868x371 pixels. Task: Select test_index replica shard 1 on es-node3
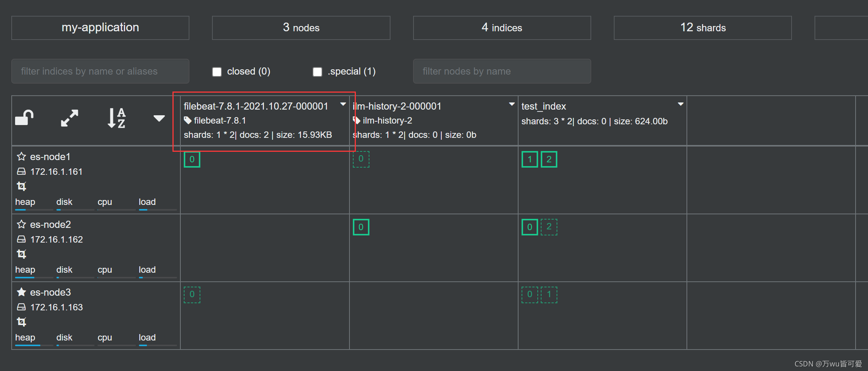point(549,295)
